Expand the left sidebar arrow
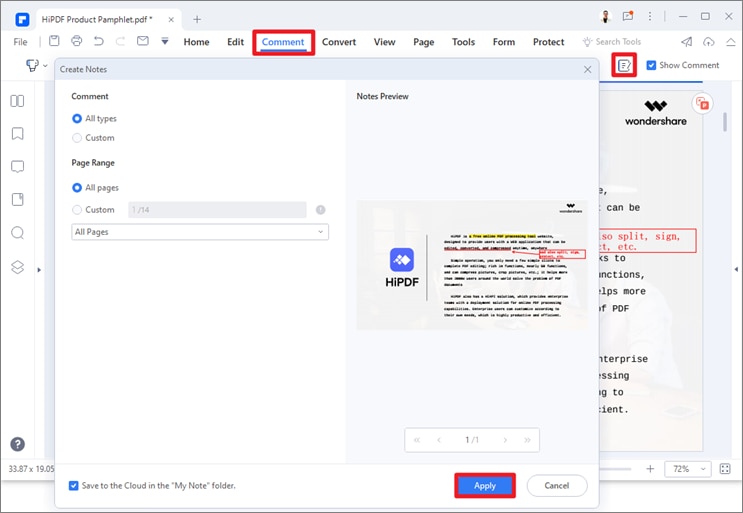 click(x=39, y=270)
